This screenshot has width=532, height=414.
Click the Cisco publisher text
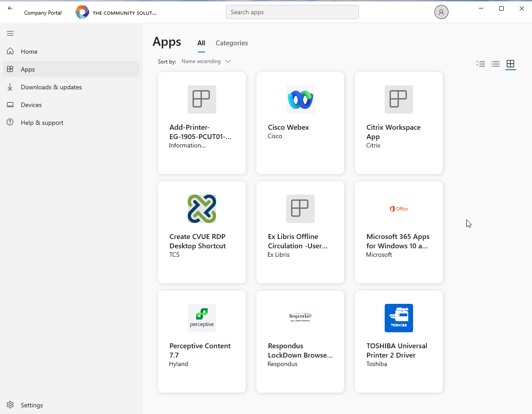(x=275, y=136)
